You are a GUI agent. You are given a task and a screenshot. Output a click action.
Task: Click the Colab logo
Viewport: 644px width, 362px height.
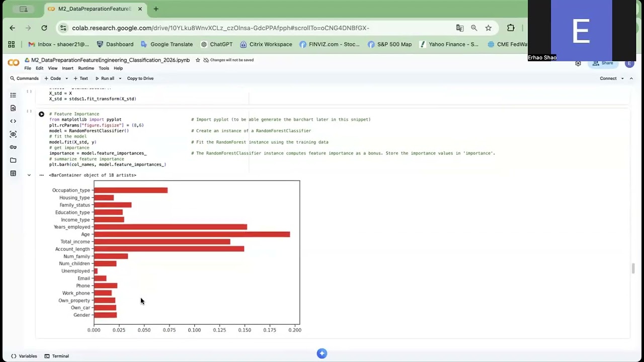[x=13, y=63]
